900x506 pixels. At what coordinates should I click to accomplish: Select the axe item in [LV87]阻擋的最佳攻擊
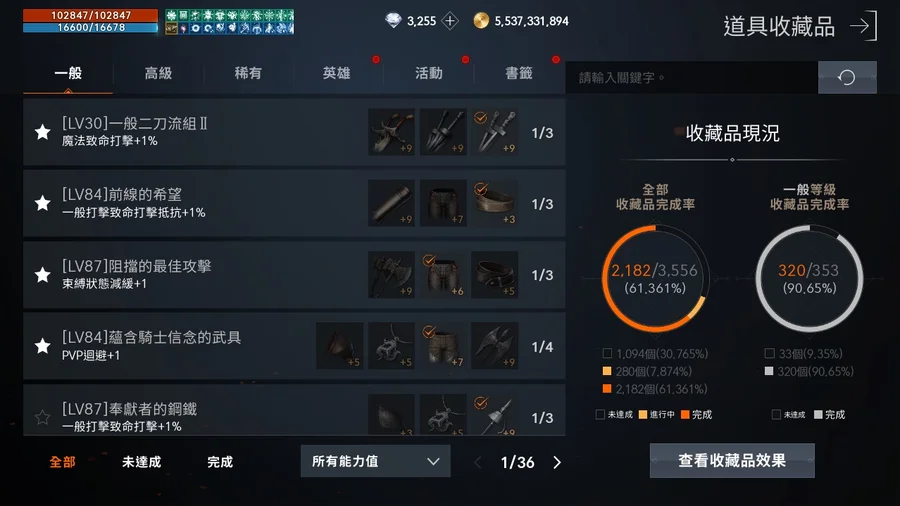(391, 274)
